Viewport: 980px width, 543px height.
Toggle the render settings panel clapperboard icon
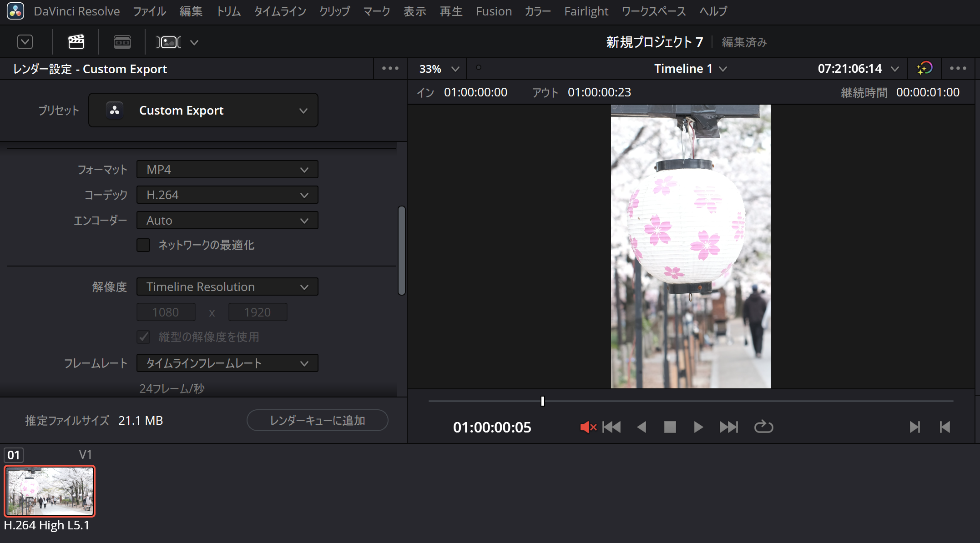(76, 42)
